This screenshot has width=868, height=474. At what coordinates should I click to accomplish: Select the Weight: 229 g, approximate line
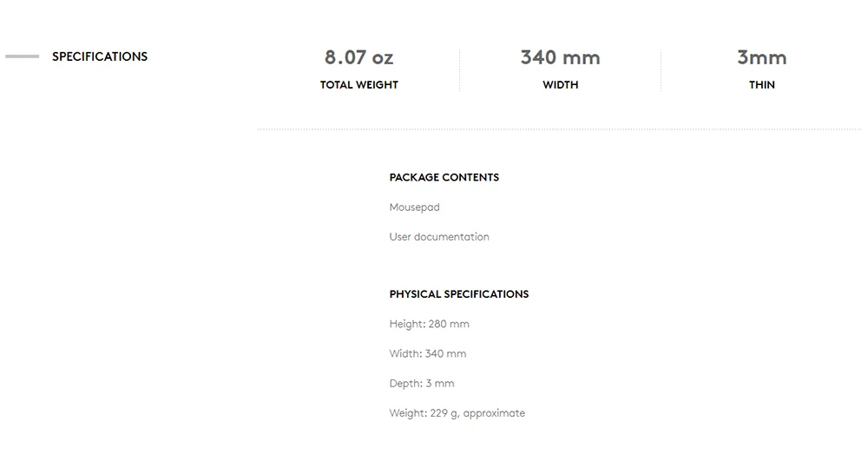457,413
